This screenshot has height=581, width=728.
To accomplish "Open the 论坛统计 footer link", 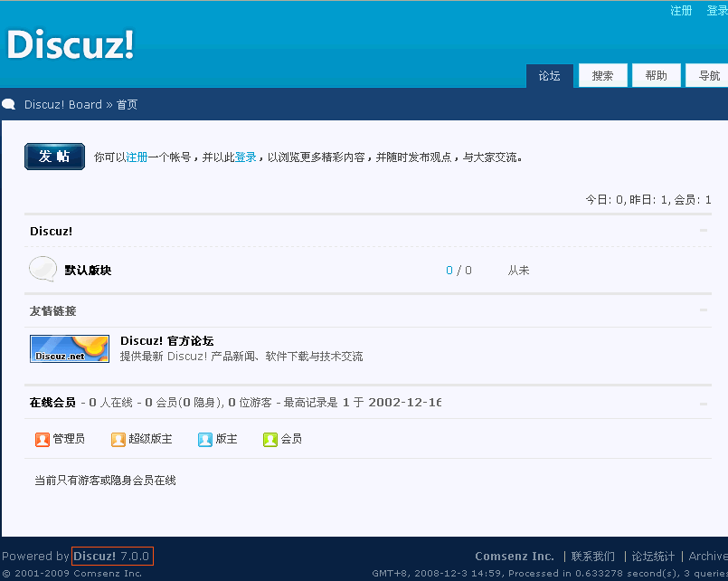I will click(653, 556).
